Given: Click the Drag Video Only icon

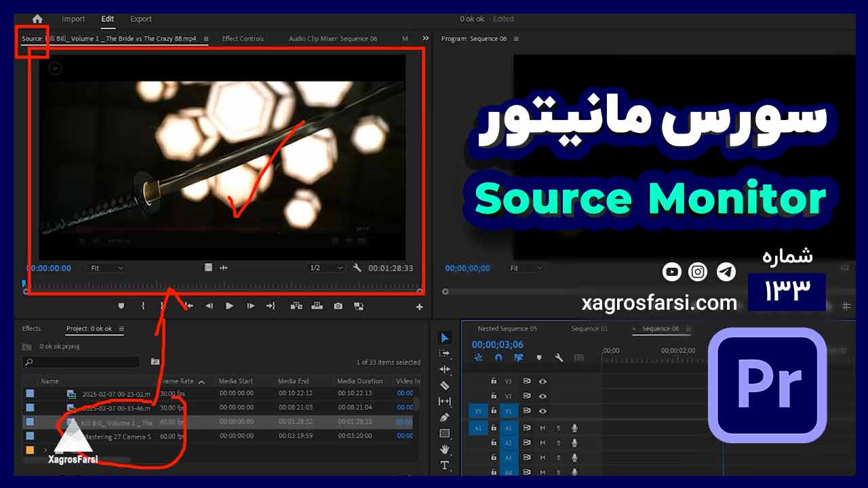Looking at the screenshot, I should tap(209, 268).
